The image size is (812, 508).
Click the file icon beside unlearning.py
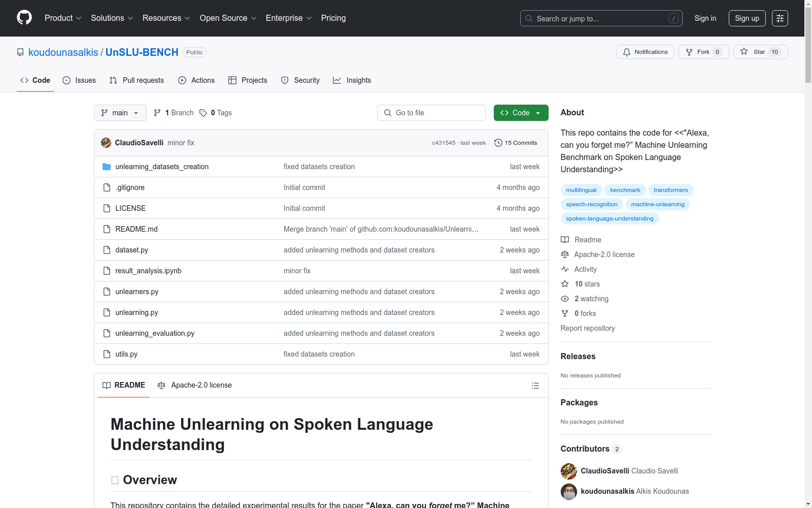click(107, 312)
